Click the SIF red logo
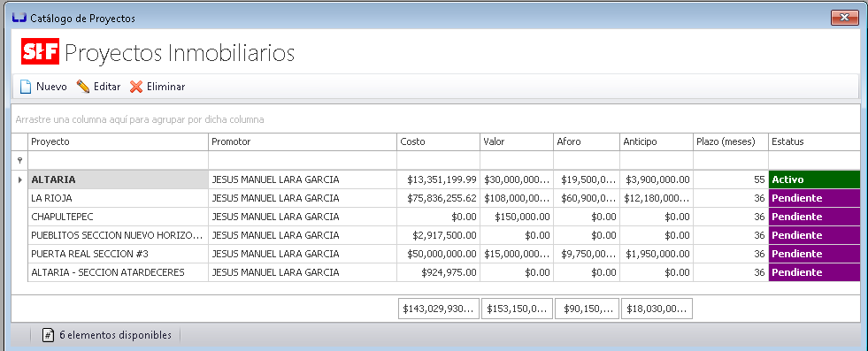 [x=41, y=52]
